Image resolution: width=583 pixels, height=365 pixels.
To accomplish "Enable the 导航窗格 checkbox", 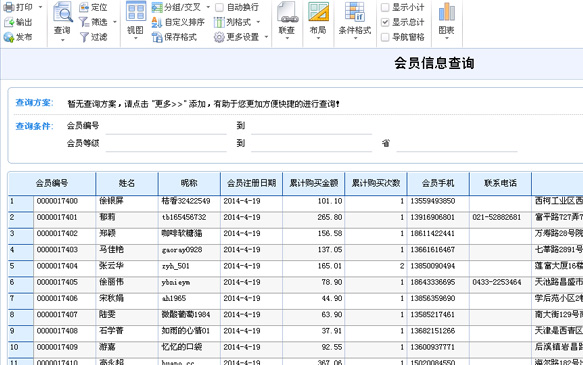I will pos(385,37).
